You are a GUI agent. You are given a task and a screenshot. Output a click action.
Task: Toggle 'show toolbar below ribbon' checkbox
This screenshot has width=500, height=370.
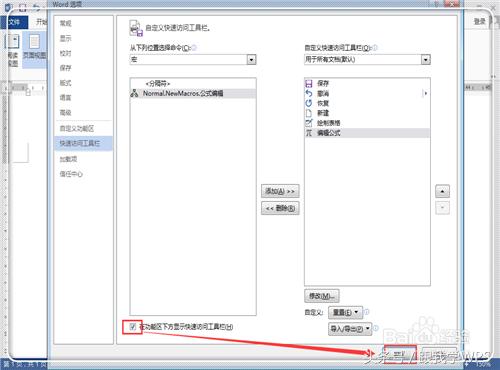coord(133,327)
